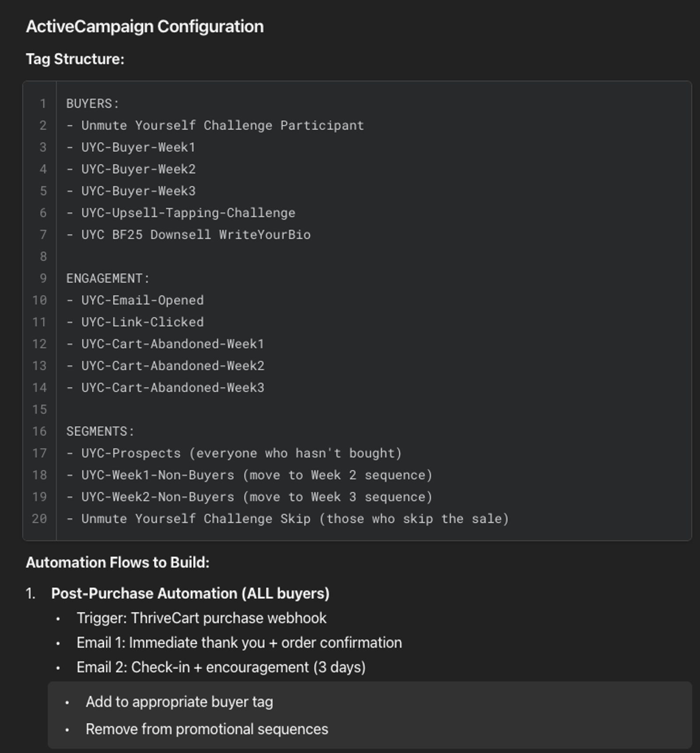The width and height of the screenshot is (700, 753).
Task: Click the Trigger: ThriveCart purchase webhook bullet
Action: point(202,618)
